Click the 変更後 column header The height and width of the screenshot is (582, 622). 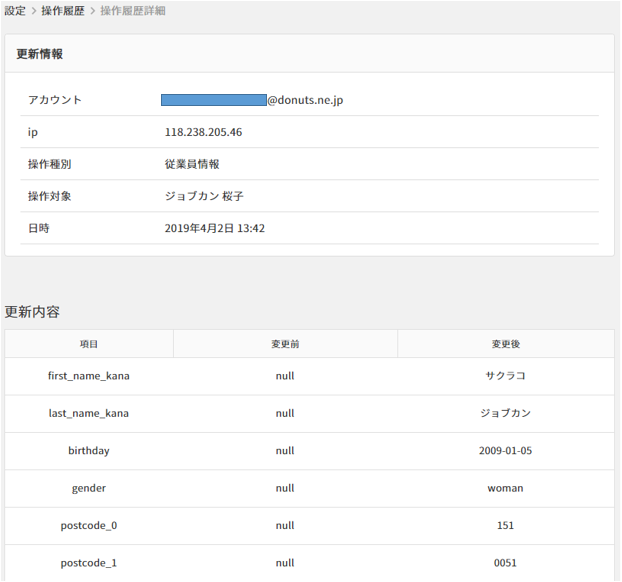tap(505, 344)
